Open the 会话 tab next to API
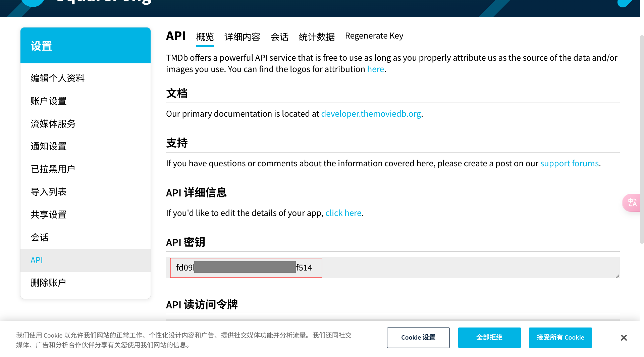644x357 pixels. pyautogui.click(x=279, y=37)
